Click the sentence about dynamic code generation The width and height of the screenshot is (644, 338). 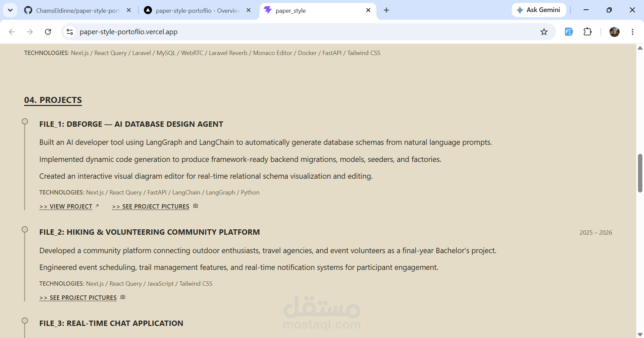[240, 160]
